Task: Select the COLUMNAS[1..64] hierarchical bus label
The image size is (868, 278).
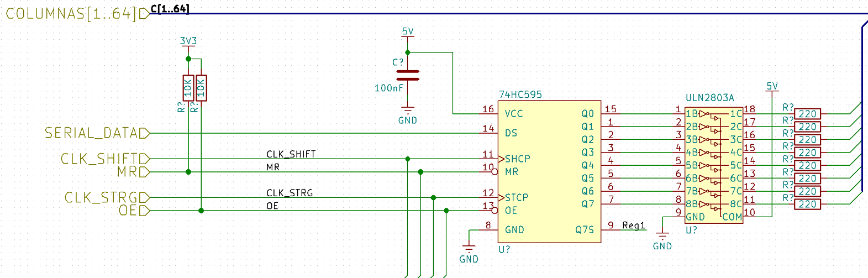Action: (77, 14)
